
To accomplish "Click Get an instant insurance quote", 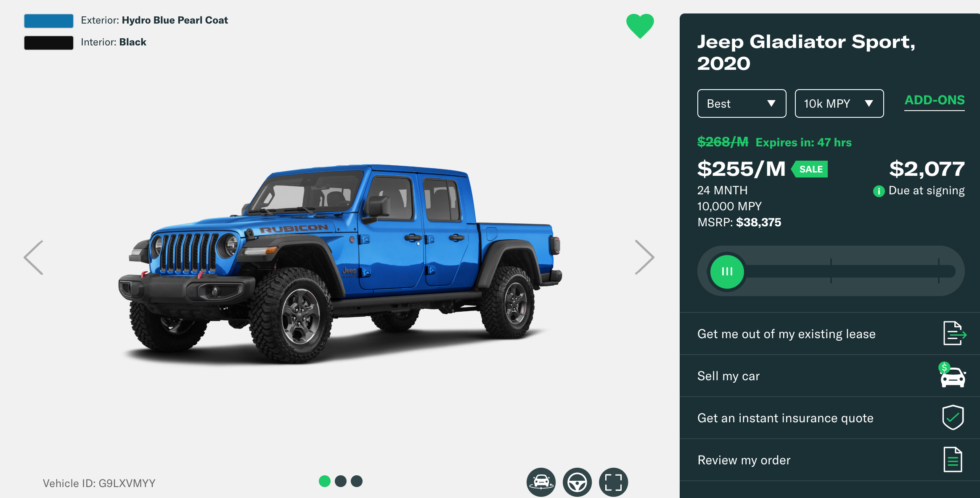I will (x=830, y=418).
